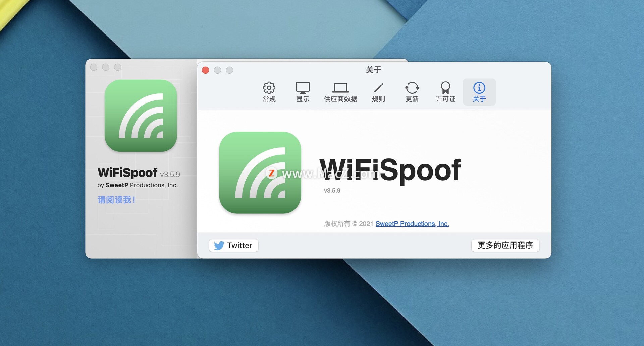Click the WiFiSpoof title in the left window
The height and width of the screenshot is (346, 644).
(127, 172)
